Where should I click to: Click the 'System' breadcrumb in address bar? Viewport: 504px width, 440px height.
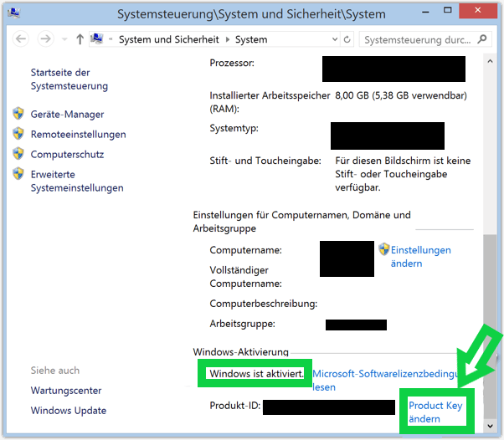(x=251, y=39)
